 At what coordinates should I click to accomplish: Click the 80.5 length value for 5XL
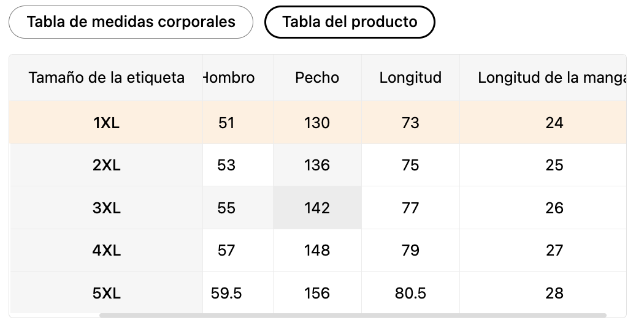(410, 293)
